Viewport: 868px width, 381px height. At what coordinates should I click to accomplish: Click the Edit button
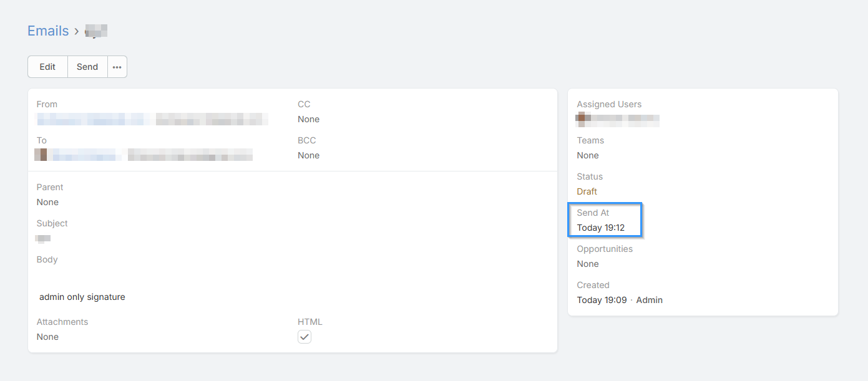coord(47,67)
